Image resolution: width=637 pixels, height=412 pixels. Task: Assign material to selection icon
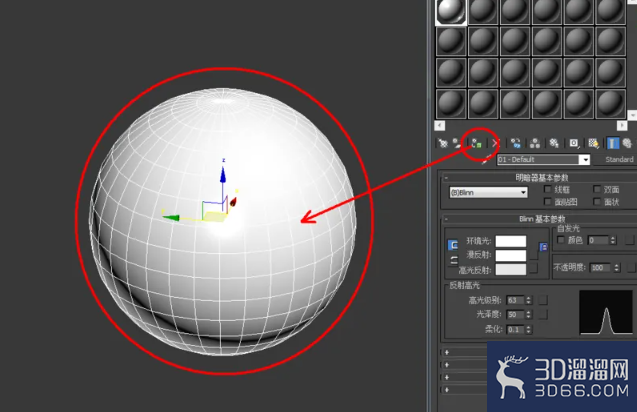tap(477, 143)
